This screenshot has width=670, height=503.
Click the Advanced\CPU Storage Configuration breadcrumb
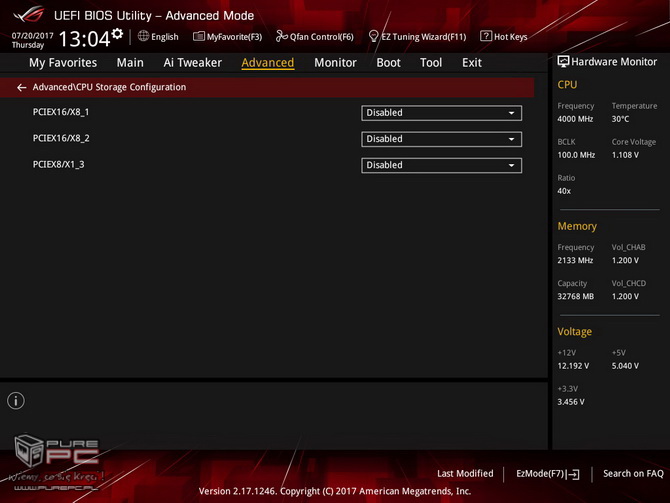coord(109,87)
